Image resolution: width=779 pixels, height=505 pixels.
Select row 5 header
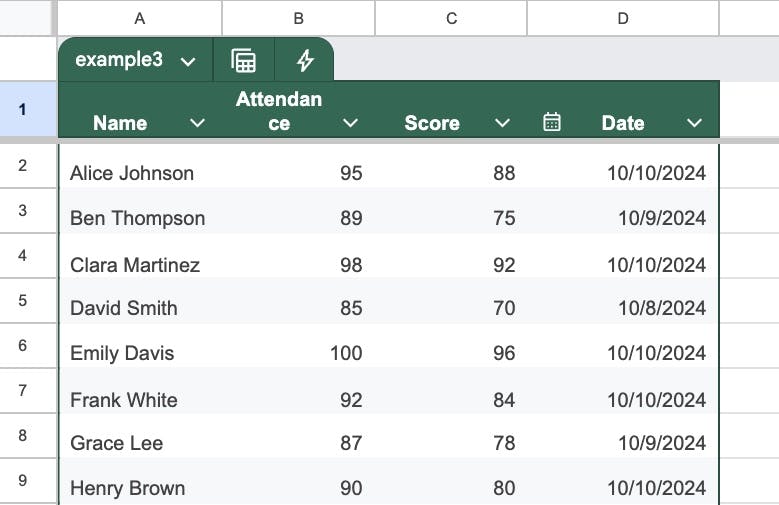23,300
